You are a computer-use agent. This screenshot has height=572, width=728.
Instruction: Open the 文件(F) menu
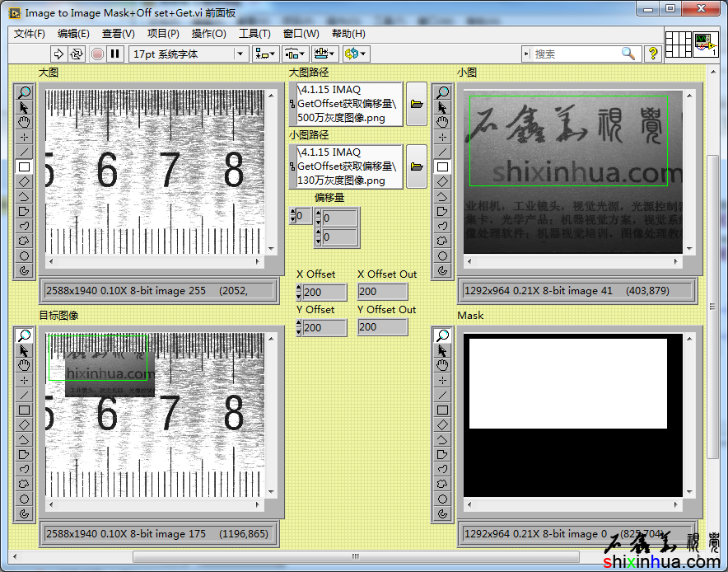tap(30, 34)
